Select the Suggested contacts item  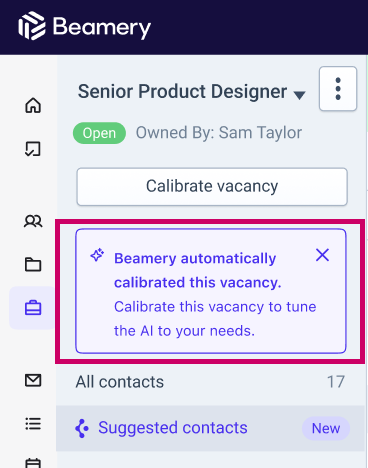click(210, 428)
